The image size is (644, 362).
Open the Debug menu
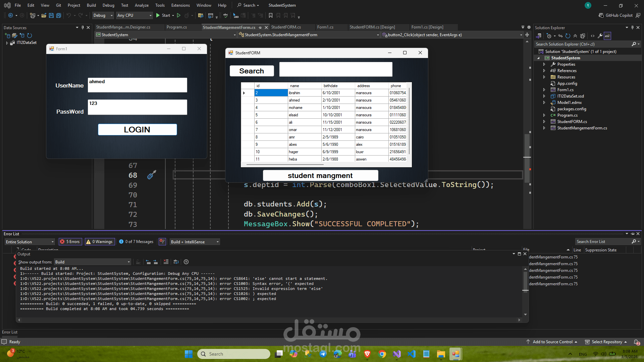pos(108,5)
